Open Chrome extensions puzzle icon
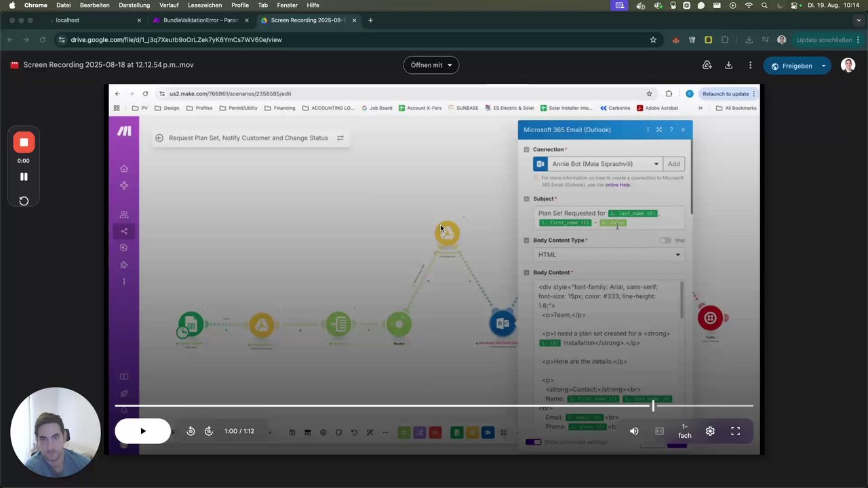 725,40
